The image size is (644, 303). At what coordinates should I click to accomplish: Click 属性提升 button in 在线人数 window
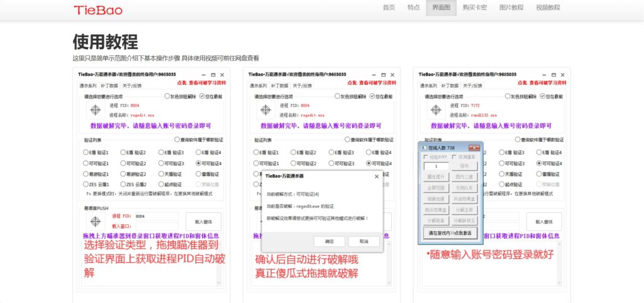pyautogui.click(x=436, y=177)
